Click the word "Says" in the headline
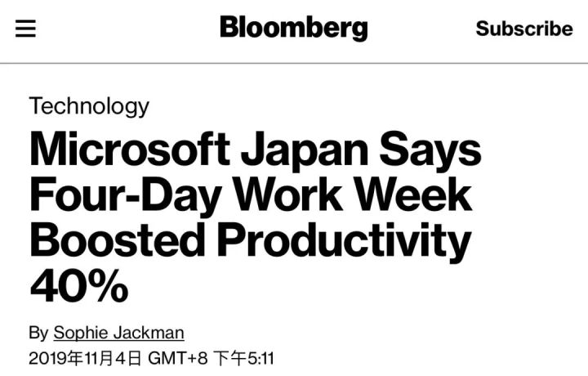588x376 pixels. pyautogui.click(x=443, y=152)
